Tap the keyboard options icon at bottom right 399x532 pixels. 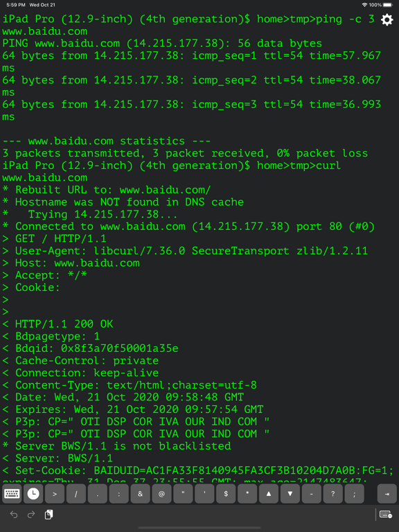pos(386,515)
